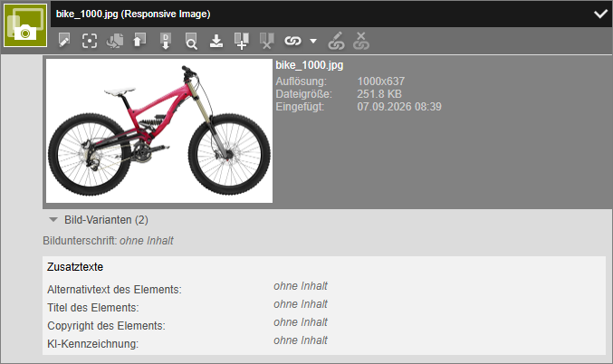The image size is (613, 364).
Task: Click the bike_1000.jpg file name beside thumbnail
Action: click(x=310, y=65)
